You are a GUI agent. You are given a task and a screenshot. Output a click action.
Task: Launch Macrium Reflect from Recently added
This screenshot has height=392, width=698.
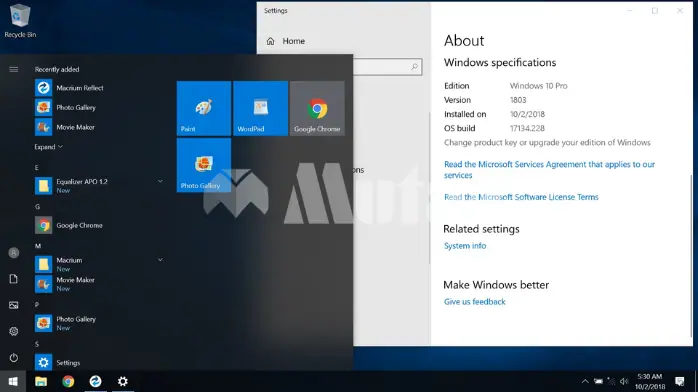tap(69, 88)
